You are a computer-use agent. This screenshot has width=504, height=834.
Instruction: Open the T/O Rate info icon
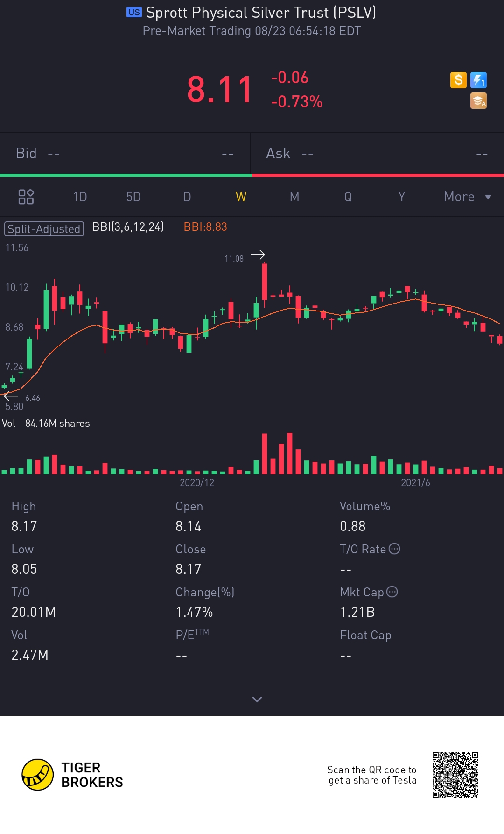tap(394, 549)
